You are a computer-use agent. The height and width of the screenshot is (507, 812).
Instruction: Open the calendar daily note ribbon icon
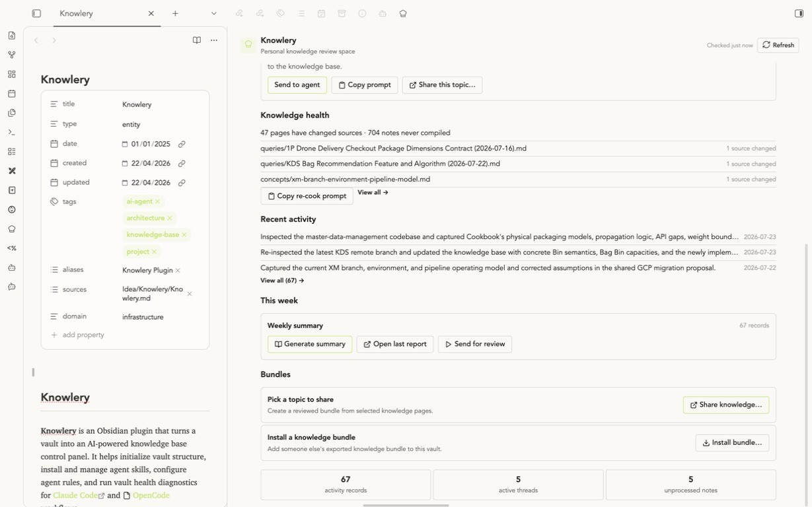[12, 94]
